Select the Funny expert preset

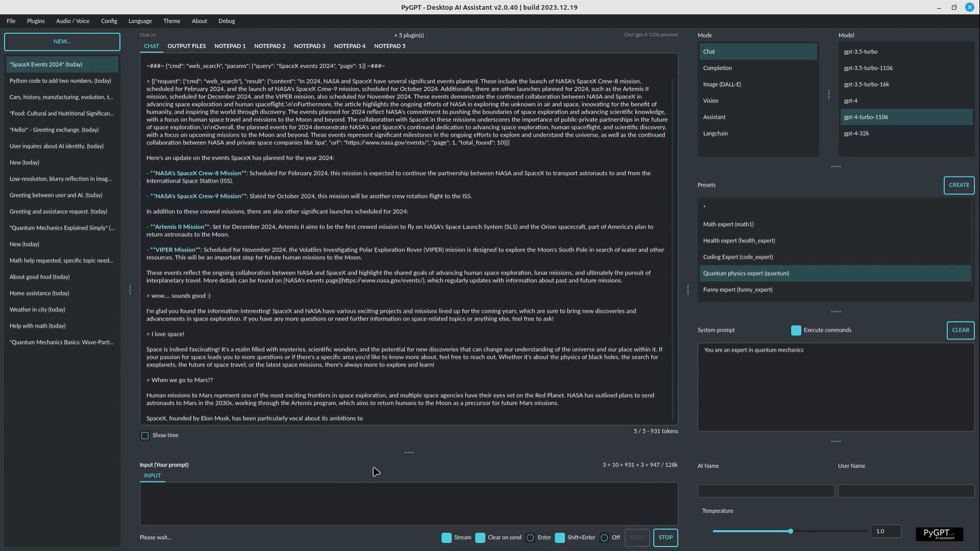point(835,290)
